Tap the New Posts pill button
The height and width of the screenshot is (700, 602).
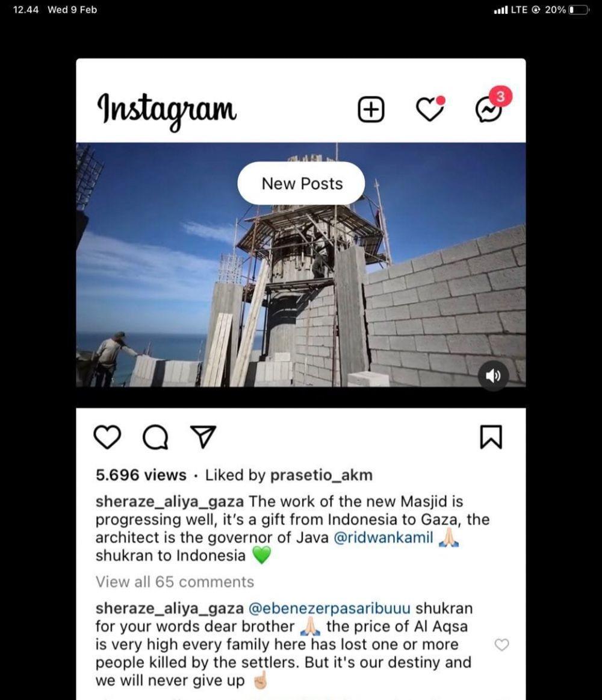[x=301, y=184]
